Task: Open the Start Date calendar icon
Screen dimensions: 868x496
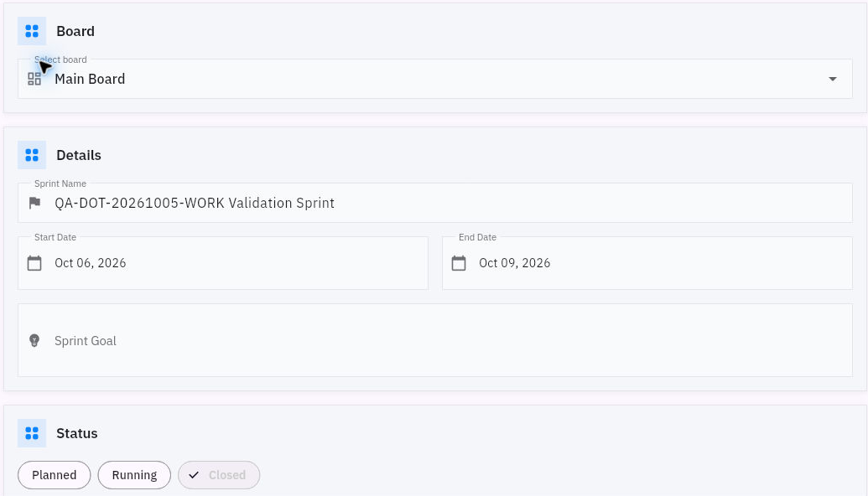Action: [34, 262]
